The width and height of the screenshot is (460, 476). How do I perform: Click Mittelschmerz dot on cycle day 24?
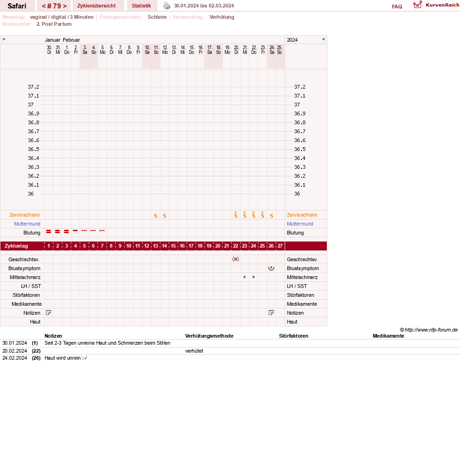(x=254, y=277)
